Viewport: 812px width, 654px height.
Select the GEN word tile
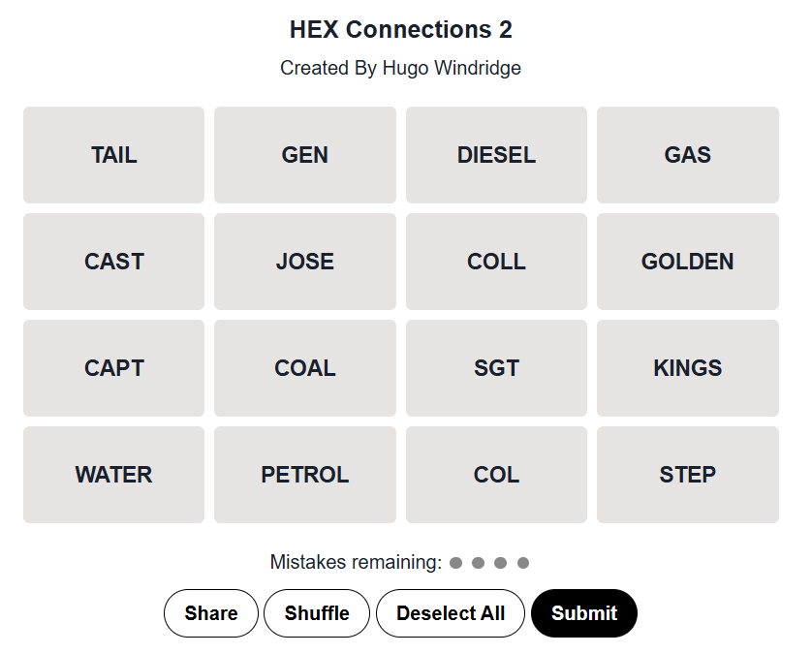pos(305,155)
